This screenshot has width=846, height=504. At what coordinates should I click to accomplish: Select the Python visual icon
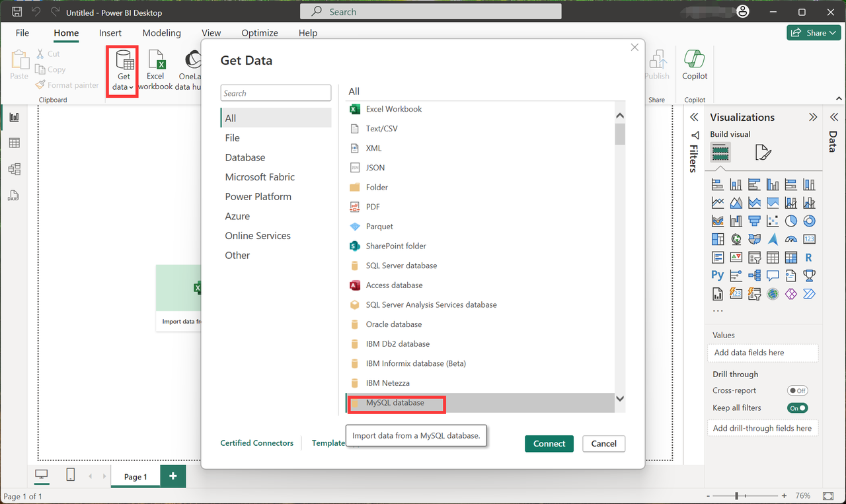717,275
